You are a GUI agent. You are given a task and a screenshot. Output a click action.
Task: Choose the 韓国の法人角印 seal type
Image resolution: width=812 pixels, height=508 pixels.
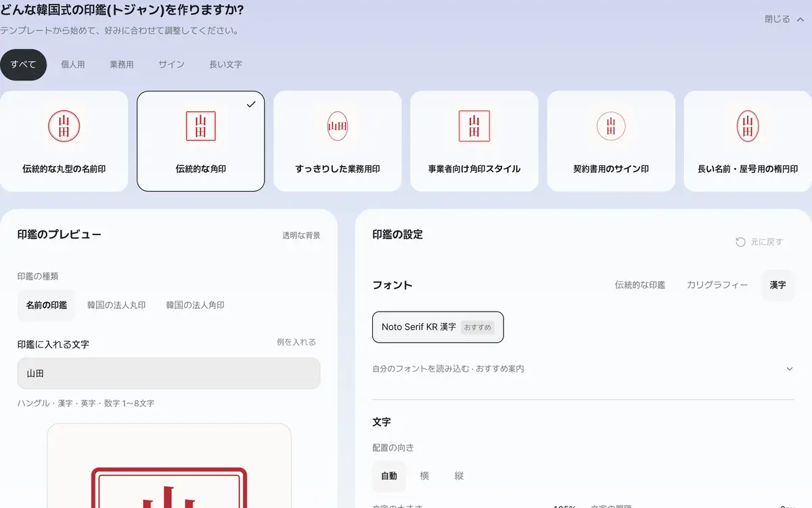pyautogui.click(x=196, y=305)
